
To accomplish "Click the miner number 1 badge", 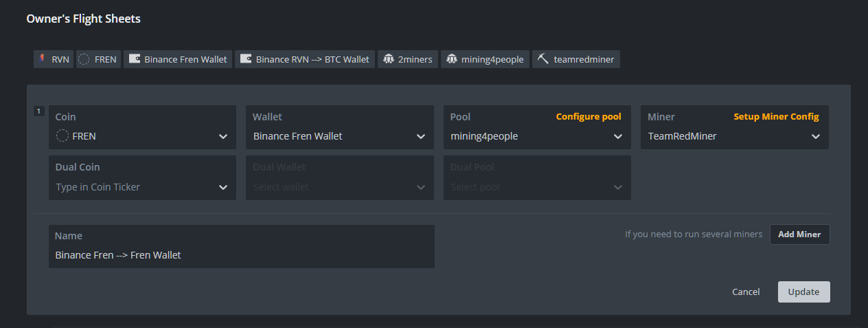I will pos(38,111).
